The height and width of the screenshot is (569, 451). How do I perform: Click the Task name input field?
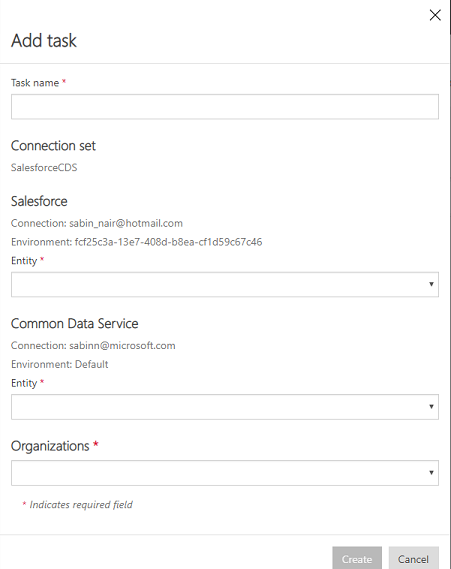(225, 107)
